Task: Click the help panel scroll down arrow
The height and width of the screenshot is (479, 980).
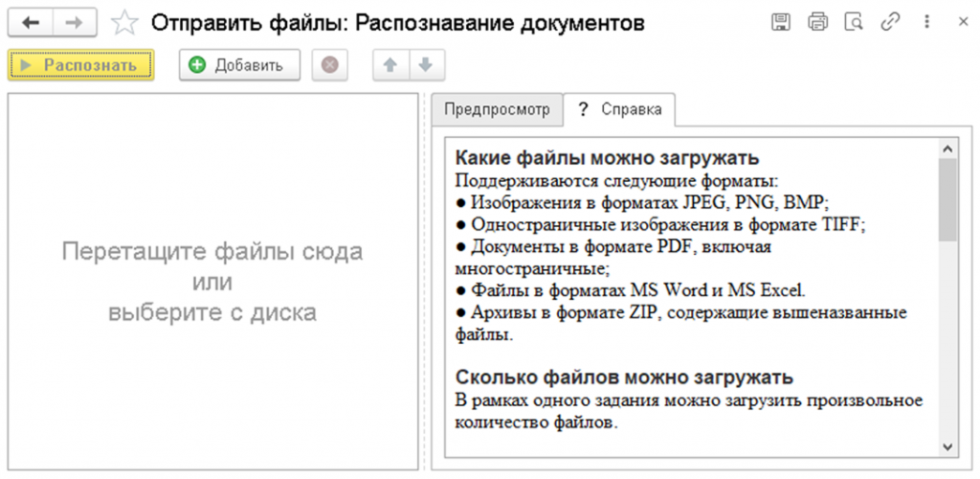Action: (x=947, y=447)
